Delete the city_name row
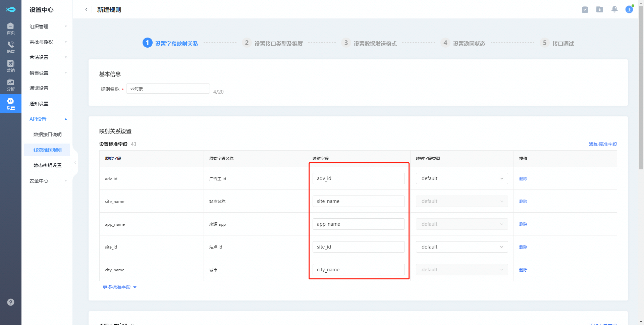 [x=523, y=270]
